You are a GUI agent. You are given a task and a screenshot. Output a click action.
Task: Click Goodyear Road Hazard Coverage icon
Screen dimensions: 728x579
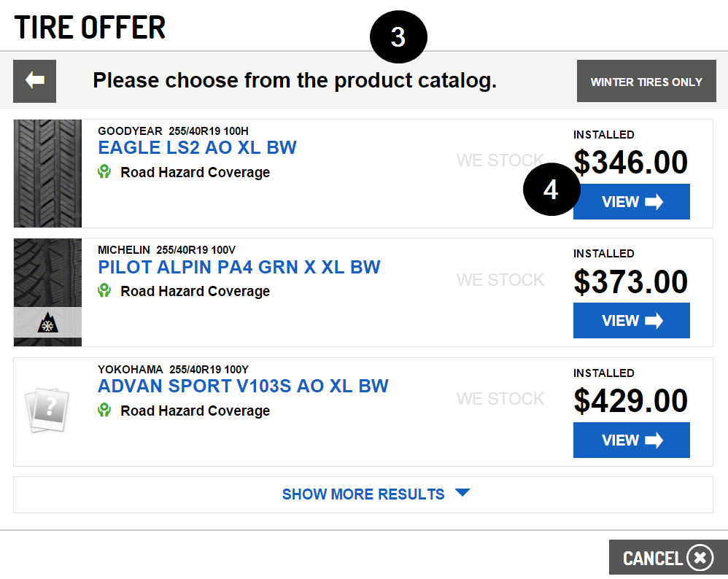point(105,172)
